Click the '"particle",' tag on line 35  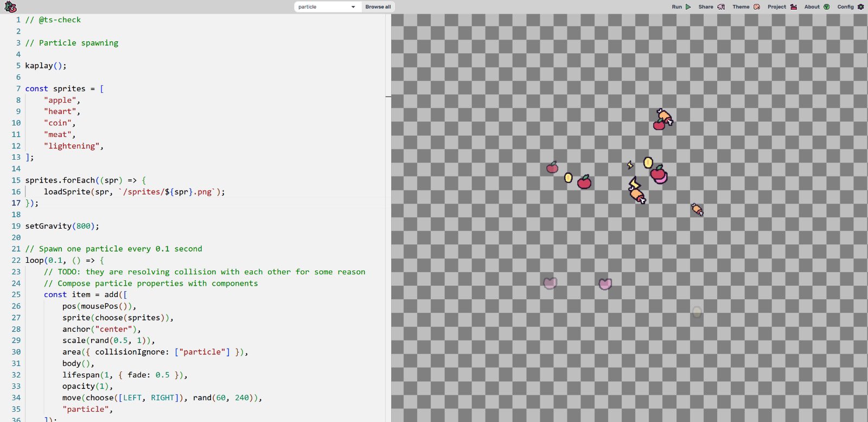pyautogui.click(x=87, y=409)
